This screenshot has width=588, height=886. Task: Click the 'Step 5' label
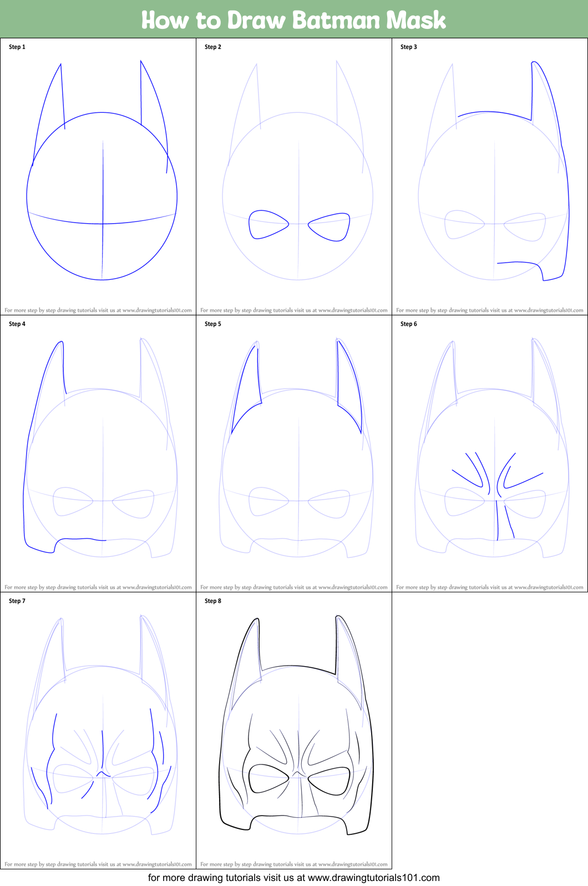pyautogui.click(x=213, y=324)
